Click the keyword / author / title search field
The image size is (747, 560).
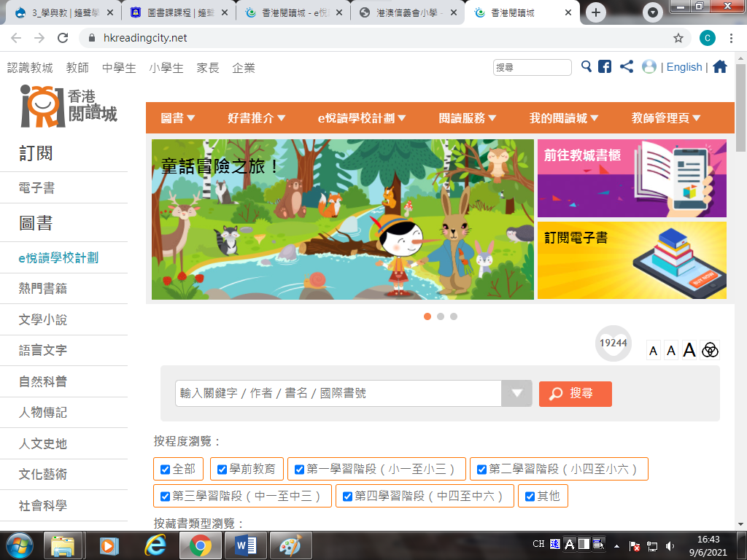point(338,393)
